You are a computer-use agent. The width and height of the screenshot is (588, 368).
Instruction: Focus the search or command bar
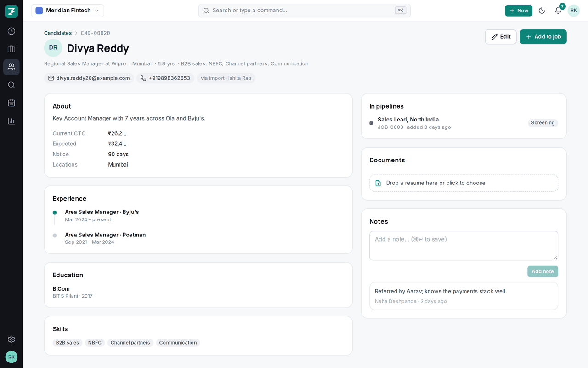pos(305,11)
